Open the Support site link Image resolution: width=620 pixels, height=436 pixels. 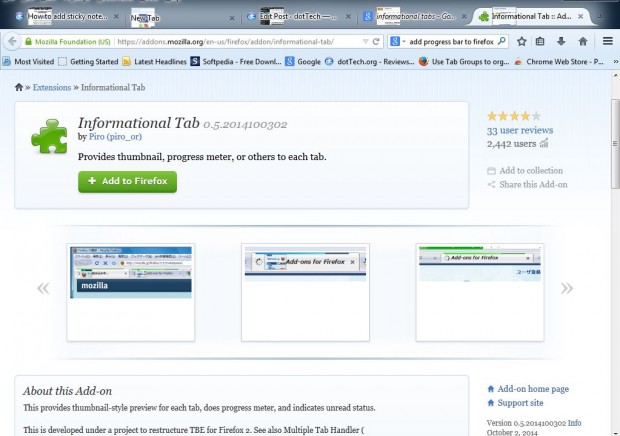[x=520, y=403]
